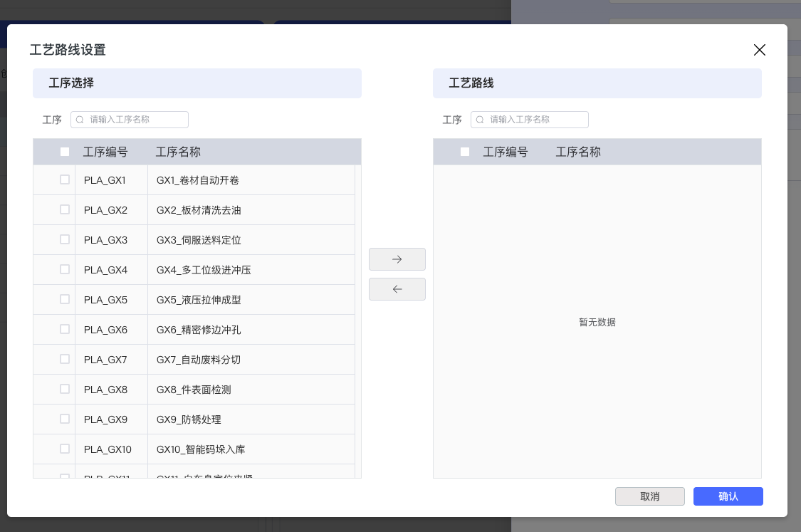The image size is (801, 532).
Task: Focus the left 请输入工序名称 search input
Action: point(135,120)
